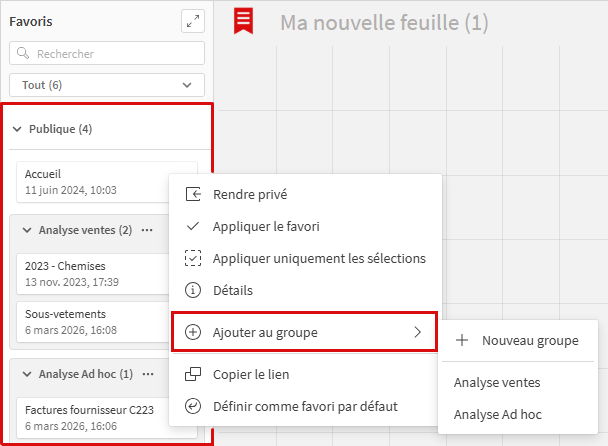Click the dashed checkbox icon for selections only
The image size is (608, 446).
tap(193, 258)
